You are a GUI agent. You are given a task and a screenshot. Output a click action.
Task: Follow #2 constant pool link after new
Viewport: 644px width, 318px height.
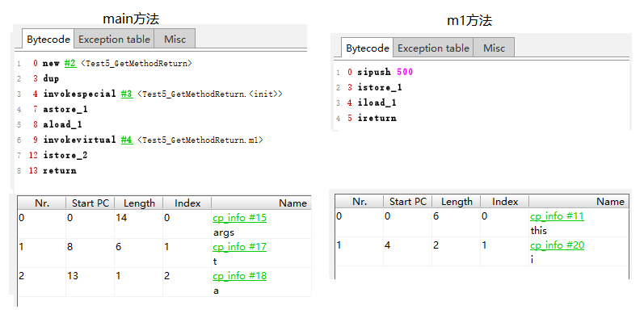point(70,64)
